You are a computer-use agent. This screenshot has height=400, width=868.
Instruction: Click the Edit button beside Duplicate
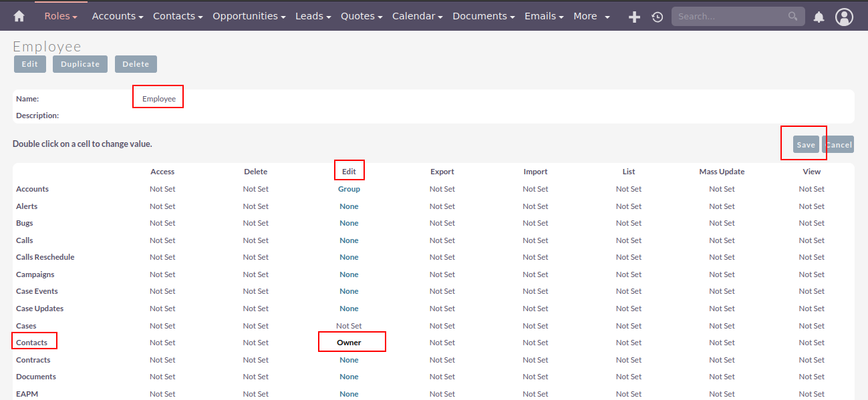coord(30,64)
